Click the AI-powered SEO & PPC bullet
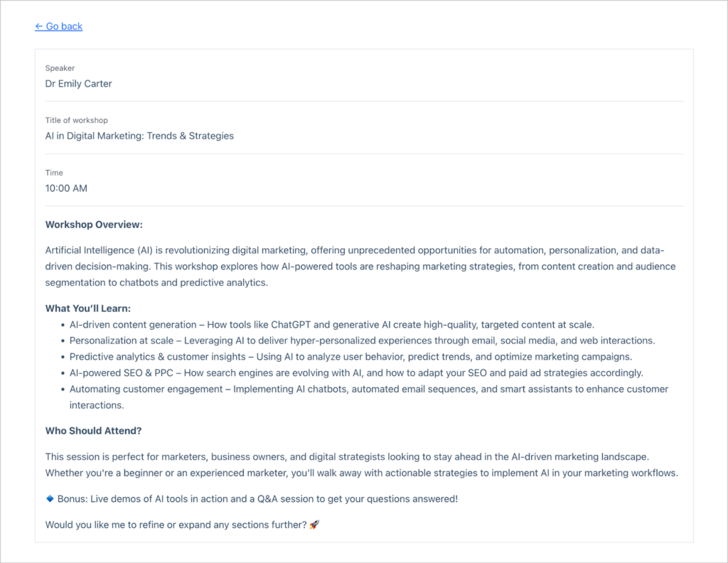The image size is (728, 563). tap(355, 372)
